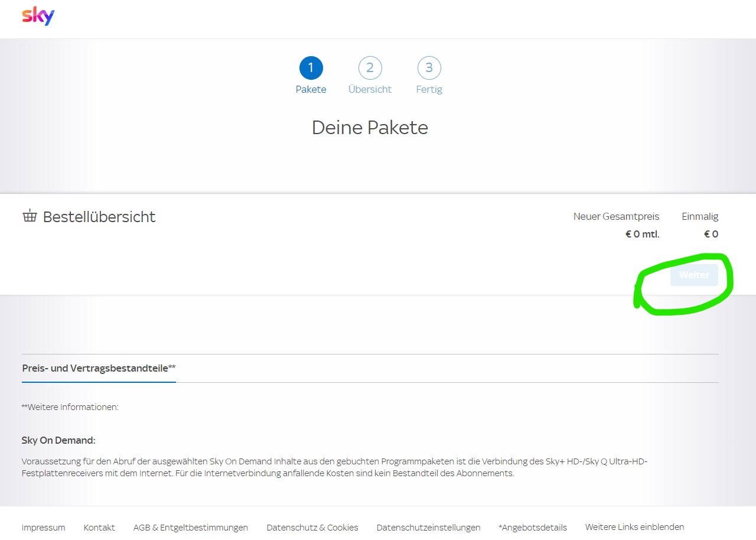Open the Preis- und Vertragsbestandteile tab
The height and width of the screenshot is (540, 756).
[x=99, y=368]
